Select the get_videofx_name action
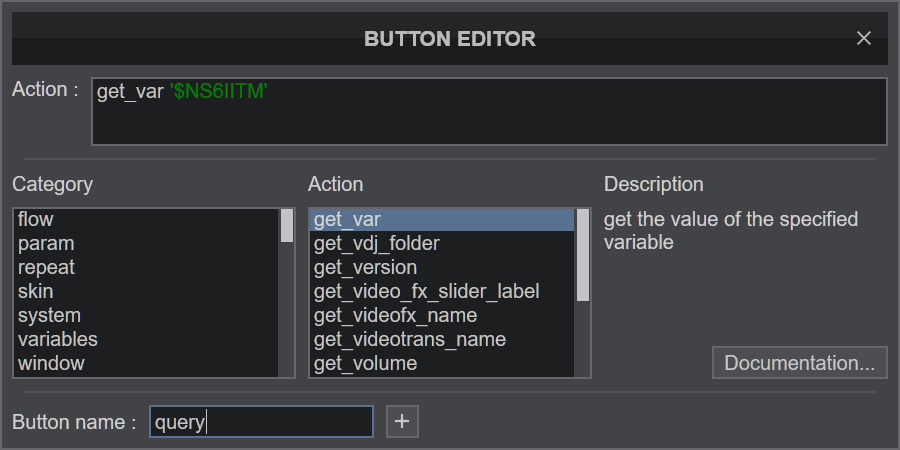This screenshot has width=900, height=450. coord(442,316)
